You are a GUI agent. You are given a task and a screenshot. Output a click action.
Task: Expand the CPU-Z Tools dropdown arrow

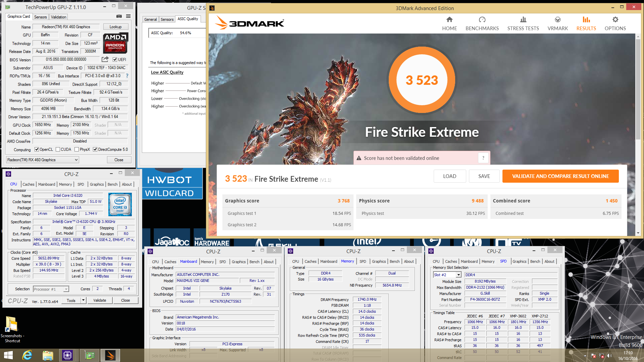[84, 300]
